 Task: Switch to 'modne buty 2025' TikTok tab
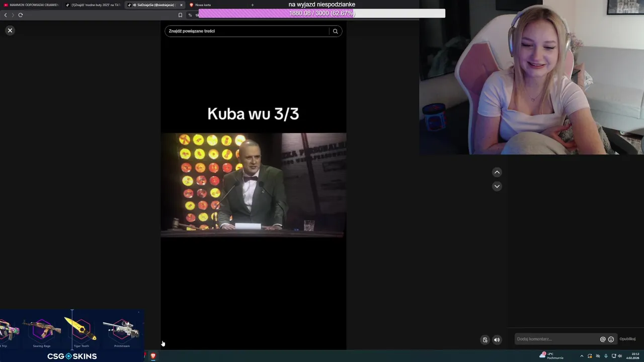coord(93,5)
